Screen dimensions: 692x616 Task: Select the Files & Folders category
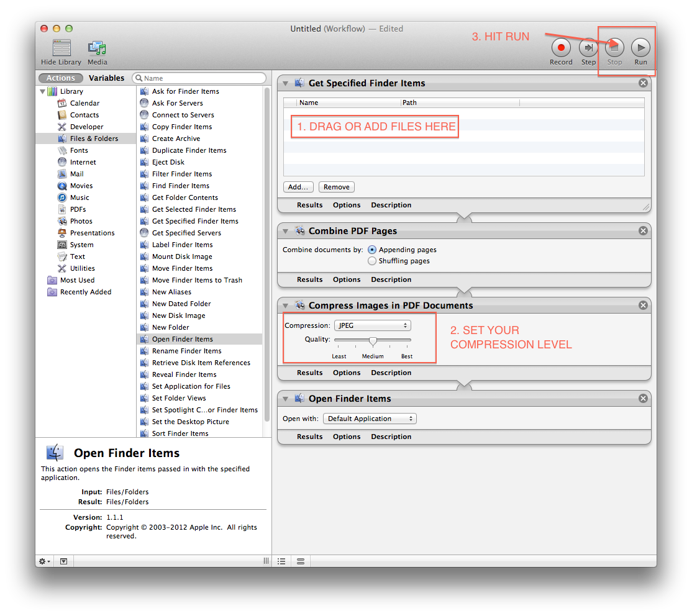click(86, 138)
